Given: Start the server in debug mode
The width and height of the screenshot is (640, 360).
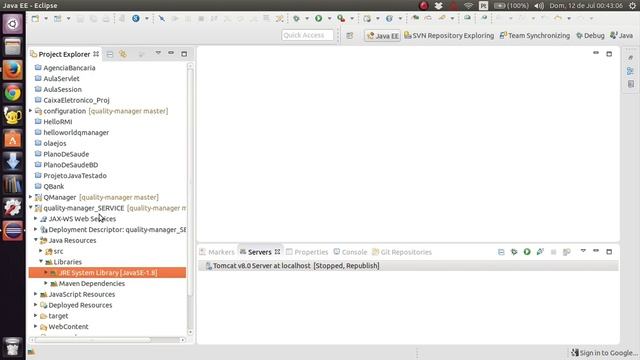Looking at the screenshot, I should tap(514, 252).
